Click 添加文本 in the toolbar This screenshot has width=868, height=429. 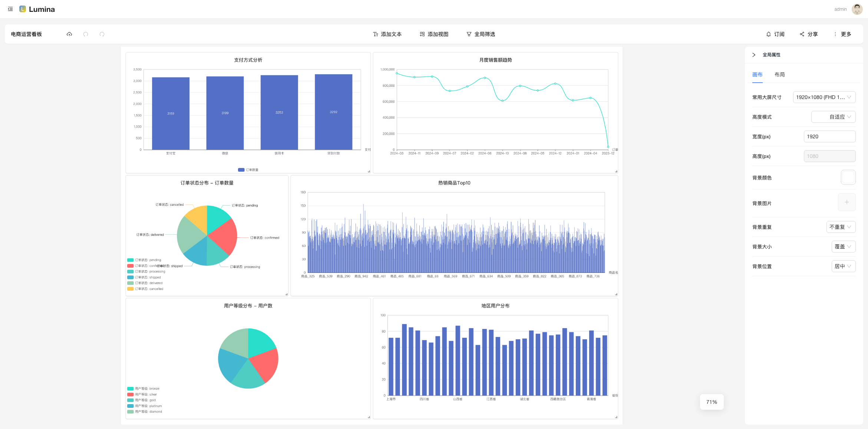[387, 34]
